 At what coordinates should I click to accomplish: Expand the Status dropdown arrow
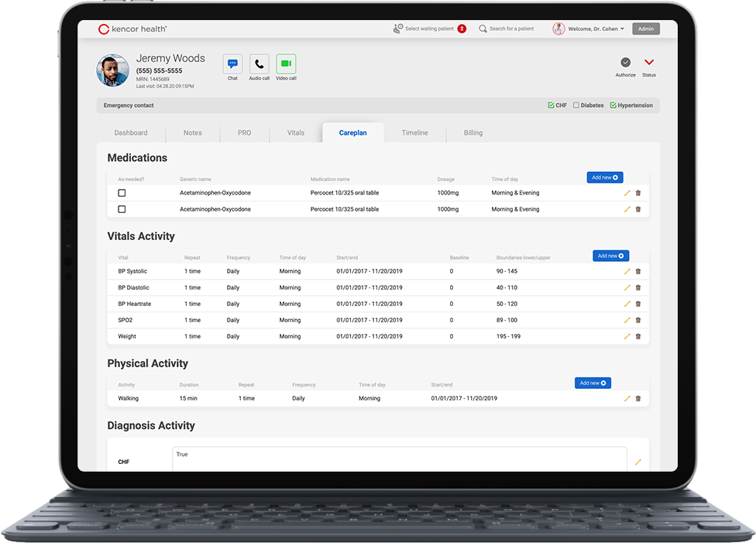coord(649,62)
